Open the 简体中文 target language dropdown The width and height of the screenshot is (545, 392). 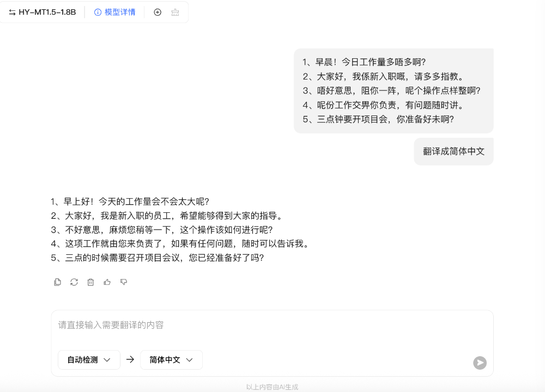click(171, 360)
